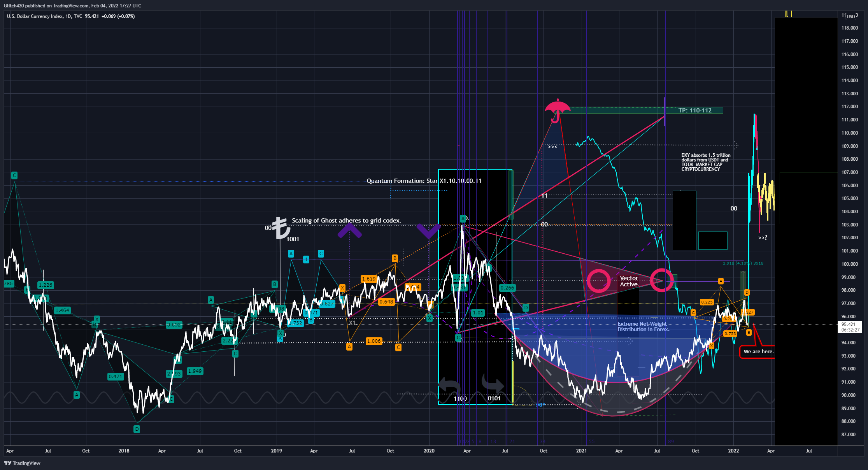
Task: Click the Quantum Formation: Star annotation
Action: coord(424,181)
